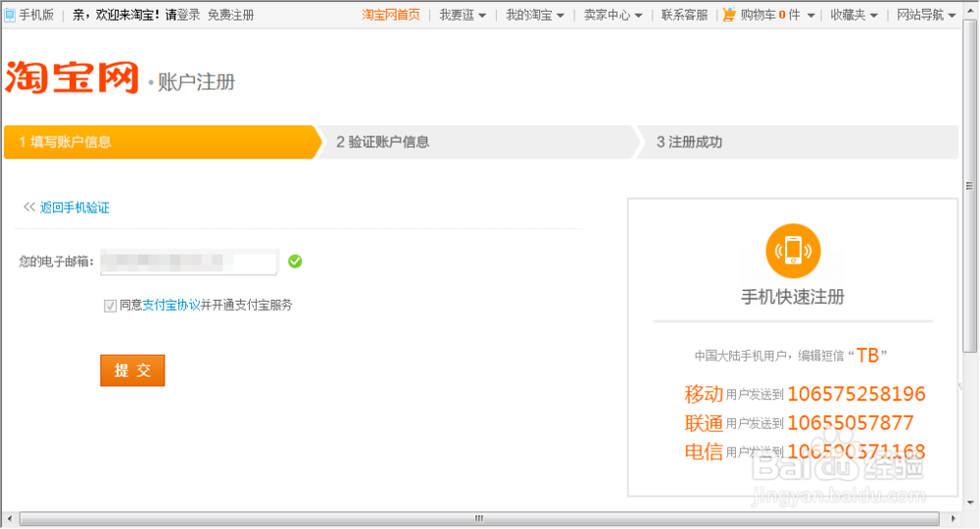Click the 登录 login link

click(189, 15)
